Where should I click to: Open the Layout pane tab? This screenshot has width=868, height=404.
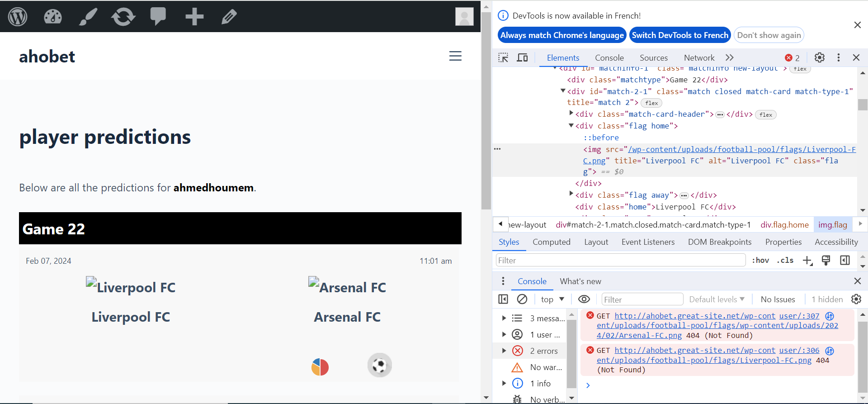tap(596, 242)
